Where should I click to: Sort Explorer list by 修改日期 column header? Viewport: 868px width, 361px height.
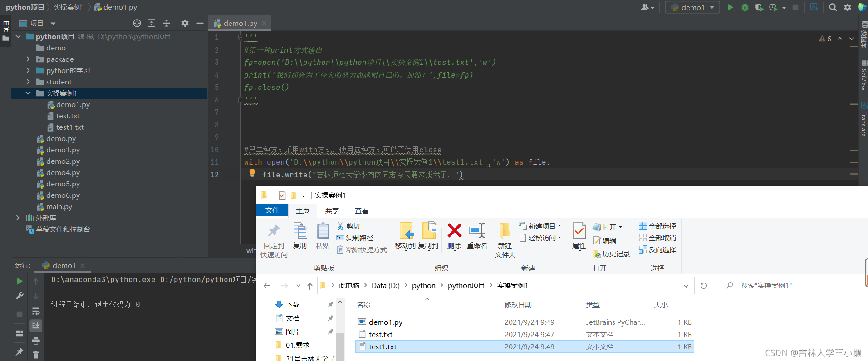pos(518,305)
